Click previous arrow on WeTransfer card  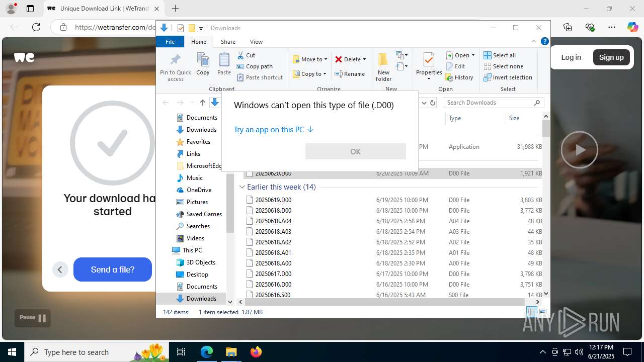(60, 269)
